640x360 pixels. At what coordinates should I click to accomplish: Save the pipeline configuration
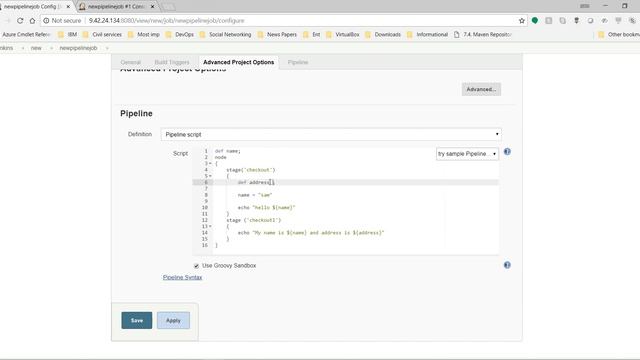tap(137, 320)
